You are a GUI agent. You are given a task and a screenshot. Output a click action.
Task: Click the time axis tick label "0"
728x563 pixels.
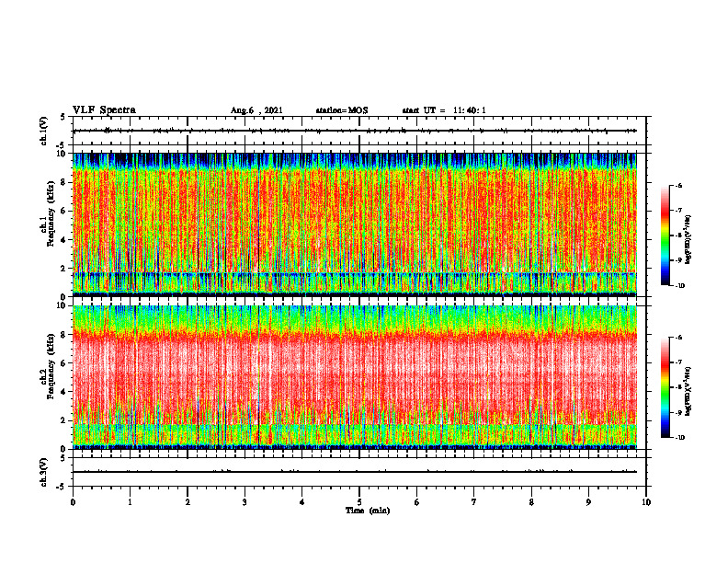pos(73,502)
